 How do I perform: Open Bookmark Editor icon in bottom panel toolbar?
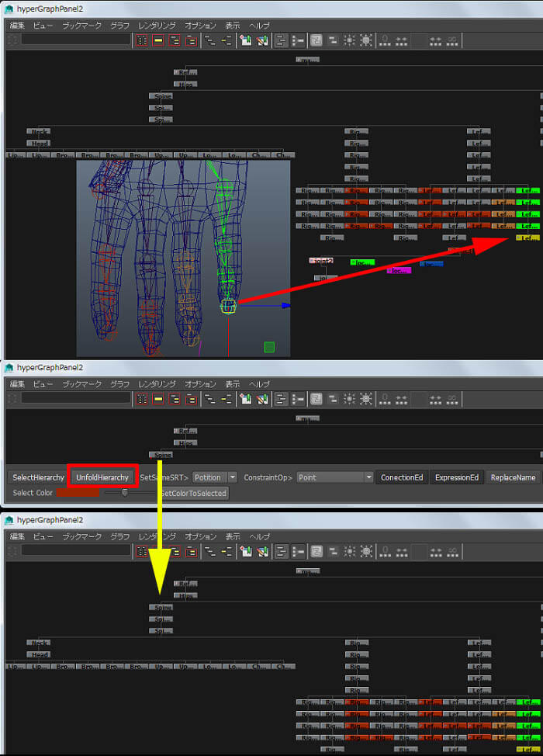coord(262,552)
